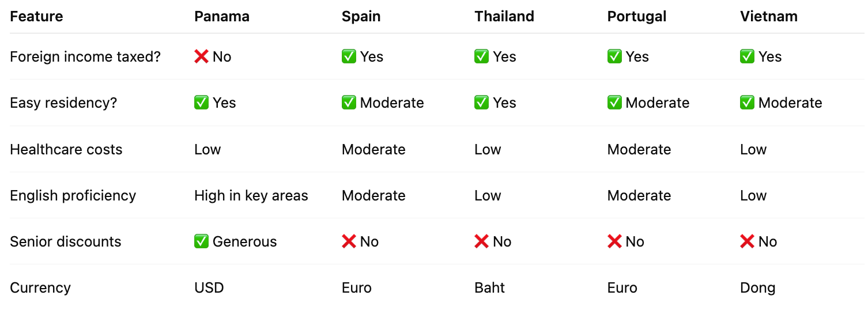This screenshot has width=868, height=318.
Task: Click the Vietnam column header
Action: pyautogui.click(x=769, y=16)
